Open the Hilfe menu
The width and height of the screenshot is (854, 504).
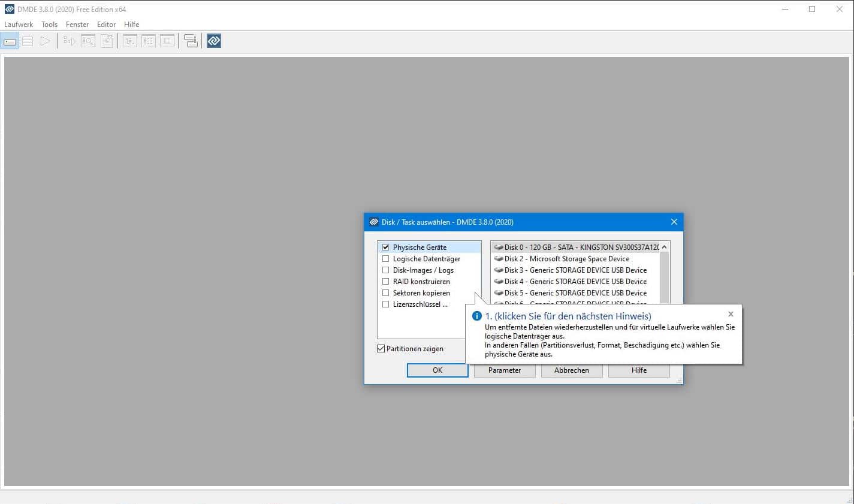coord(132,25)
